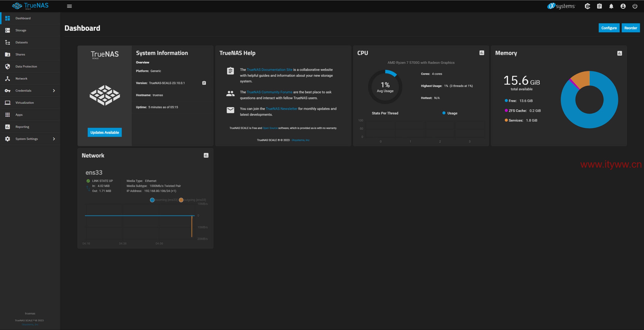Click newsletter envelope icon
644x330 pixels.
tap(230, 110)
